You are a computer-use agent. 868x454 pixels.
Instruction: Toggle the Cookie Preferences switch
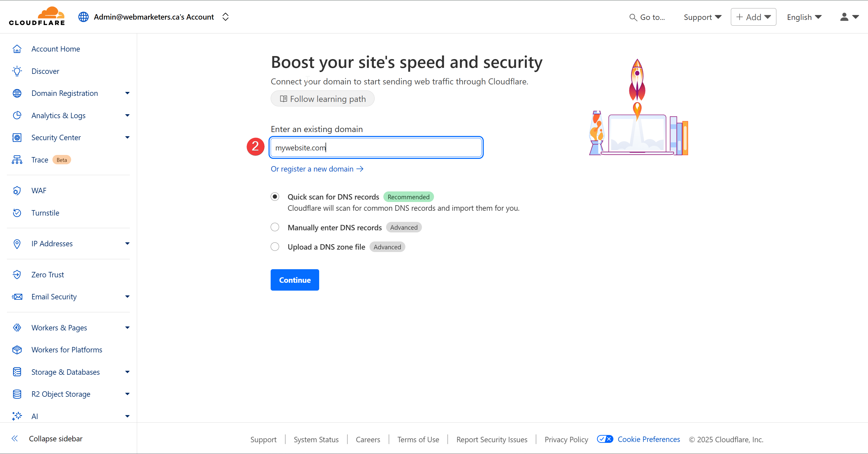(605, 439)
